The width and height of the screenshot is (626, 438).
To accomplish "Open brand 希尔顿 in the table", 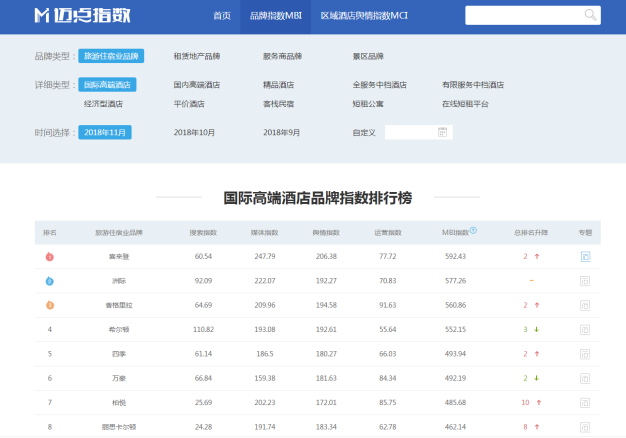I will 119,330.
